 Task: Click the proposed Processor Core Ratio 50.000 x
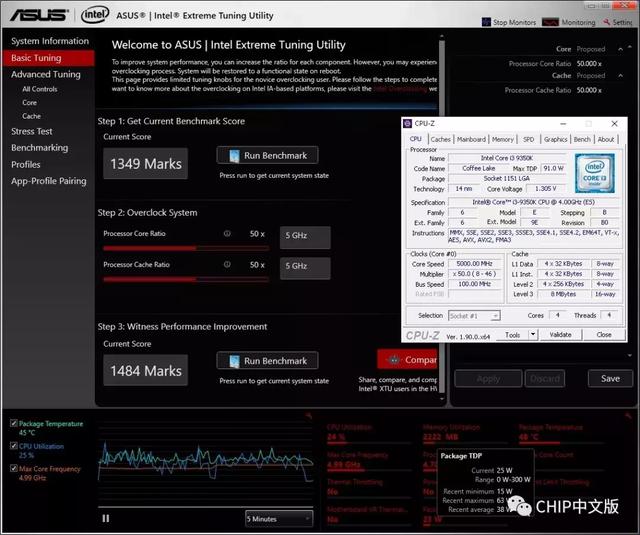point(589,64)
